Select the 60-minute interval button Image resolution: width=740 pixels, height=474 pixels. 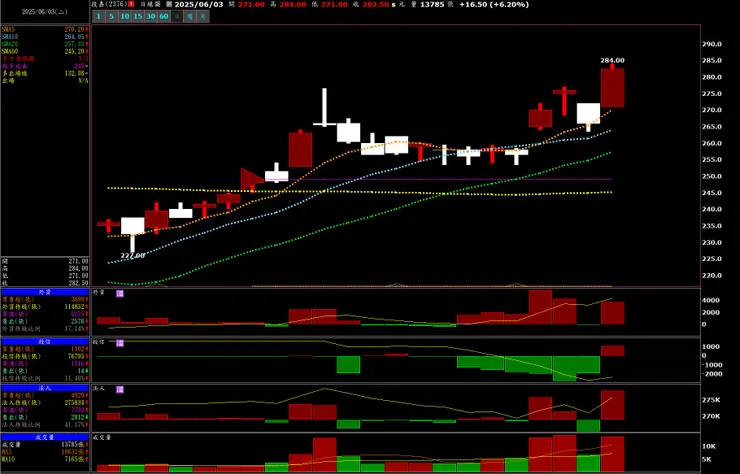(163, 17)
